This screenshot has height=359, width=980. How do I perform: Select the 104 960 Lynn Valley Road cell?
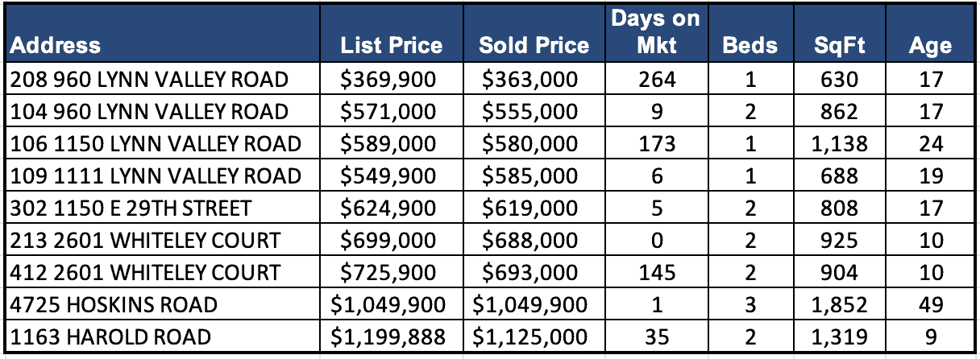pos(148,111)
